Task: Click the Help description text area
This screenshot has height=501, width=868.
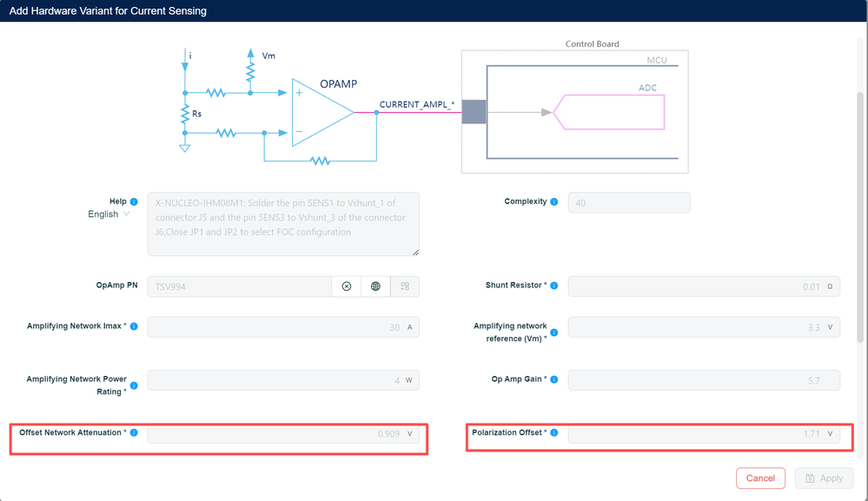Action: click(x=283, y=224)
